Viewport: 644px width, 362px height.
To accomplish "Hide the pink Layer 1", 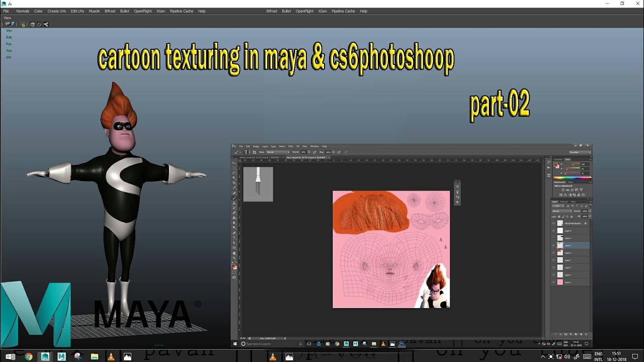I will tap(553, 282).
